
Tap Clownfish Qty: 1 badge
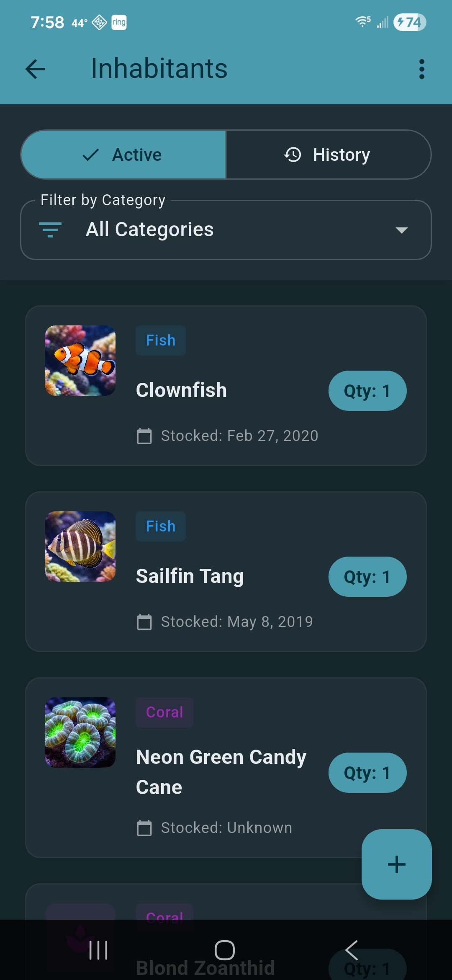pyautogui.click(x=367, y=391)
